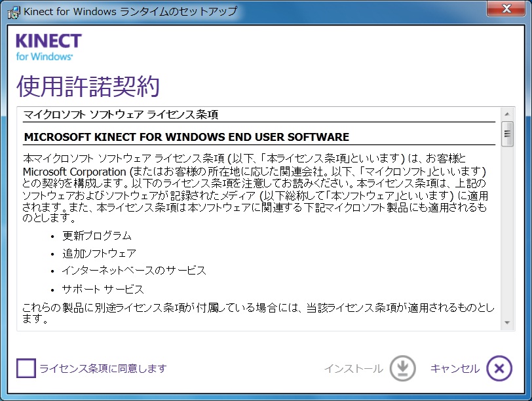Click the license text scrollbar thumb
Screen dimensions: 532x401
pyautogui.click(x=507, y=134)
